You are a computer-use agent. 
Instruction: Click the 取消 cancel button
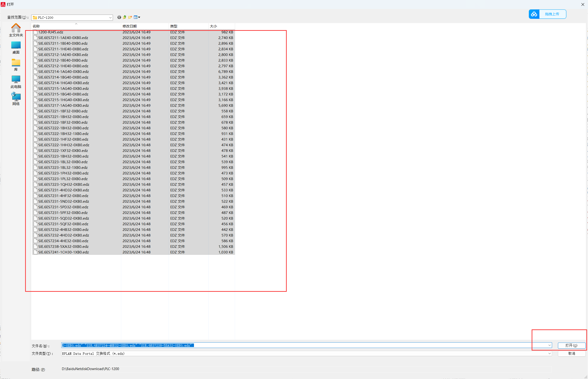[572, 353]
